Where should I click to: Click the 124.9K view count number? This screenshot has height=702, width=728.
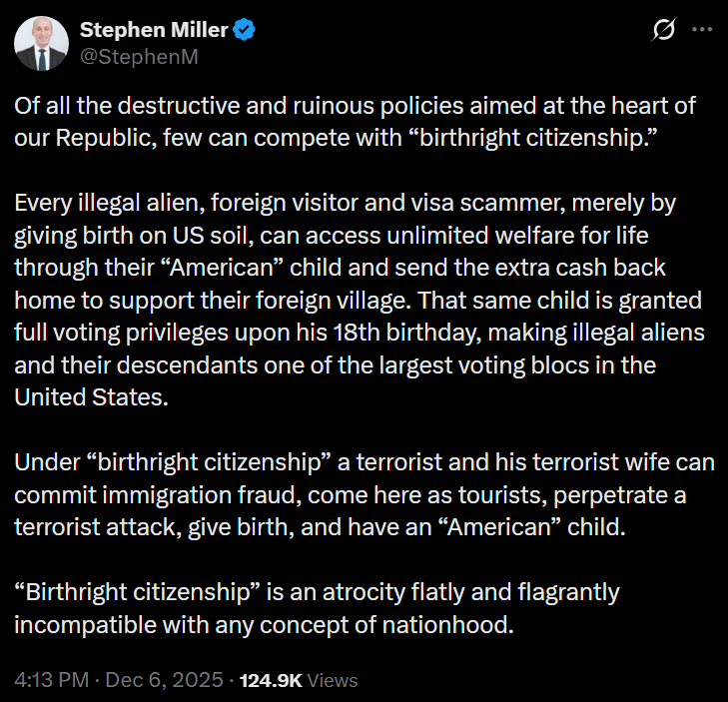point(274,680)
